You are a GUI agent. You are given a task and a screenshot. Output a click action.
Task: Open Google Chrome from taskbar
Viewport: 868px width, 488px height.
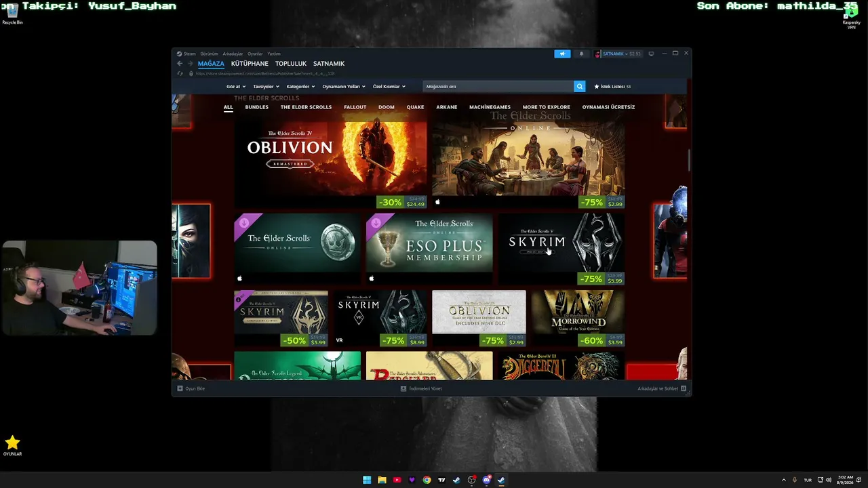427,480
